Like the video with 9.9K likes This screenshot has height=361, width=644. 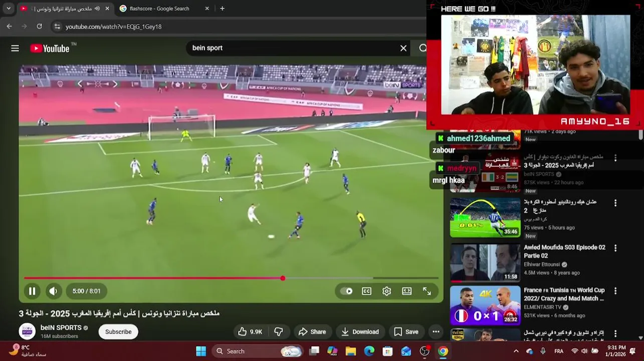tap(250, 332)
